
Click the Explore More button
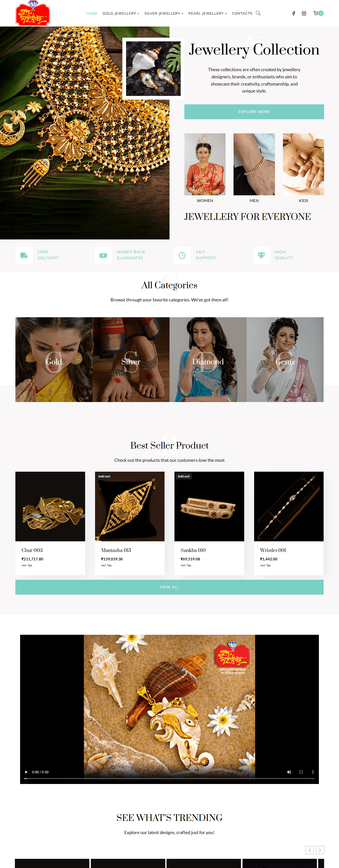(254, 112)
